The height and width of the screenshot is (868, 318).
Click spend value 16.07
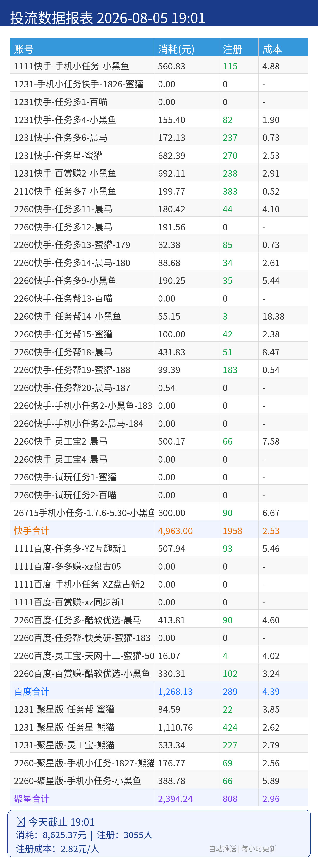[169, 656]
